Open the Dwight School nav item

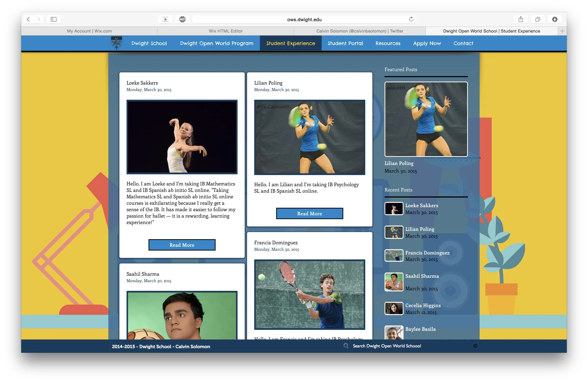tap(149, 43)
